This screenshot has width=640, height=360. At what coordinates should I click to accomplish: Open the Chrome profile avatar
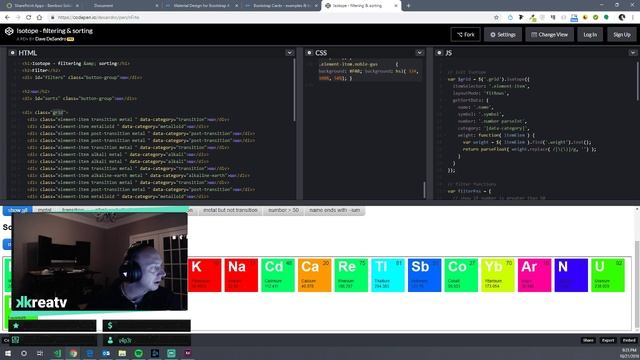(x=622, y=18)
